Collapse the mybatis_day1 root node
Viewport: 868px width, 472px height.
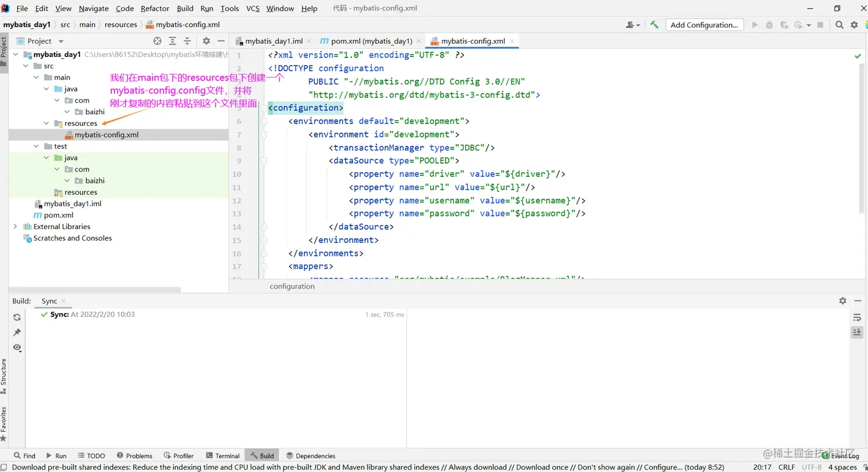pyautogui.click(x=15, y=55)
